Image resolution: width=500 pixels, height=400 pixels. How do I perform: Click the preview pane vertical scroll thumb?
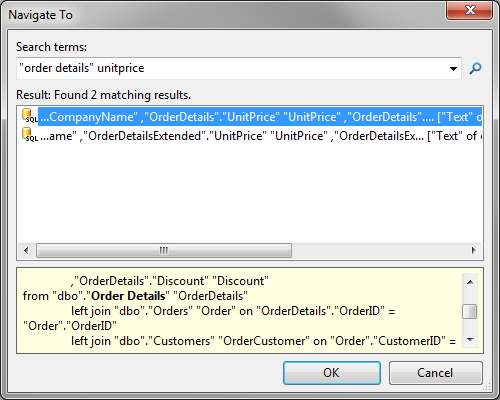pyautogui.click(x=470, y=312)
